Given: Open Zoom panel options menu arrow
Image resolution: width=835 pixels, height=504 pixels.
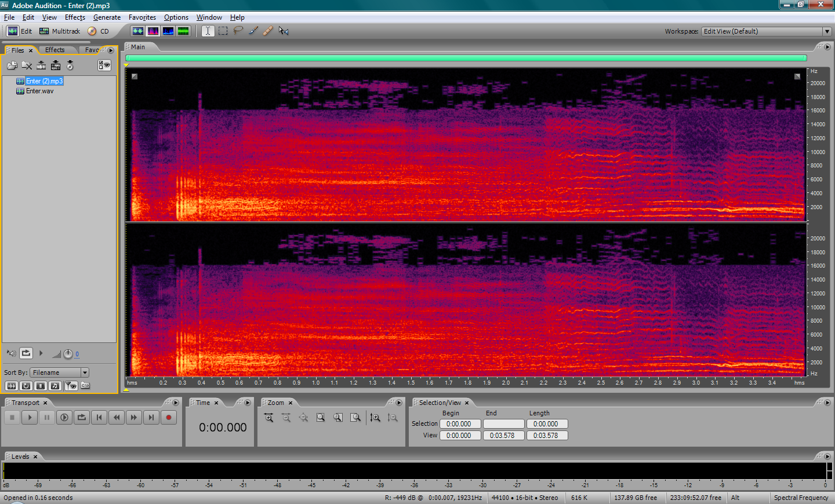Looking at the screenshot, I should pyautogui.click(x=398, y=403).
